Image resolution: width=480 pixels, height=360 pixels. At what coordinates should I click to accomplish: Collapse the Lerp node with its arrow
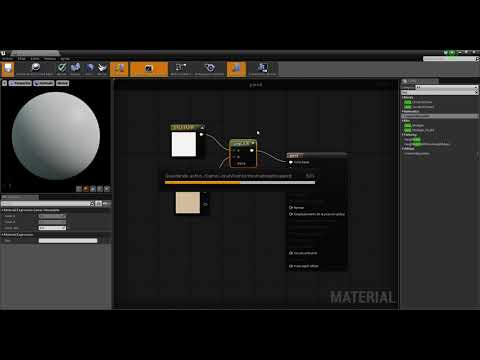253,143
